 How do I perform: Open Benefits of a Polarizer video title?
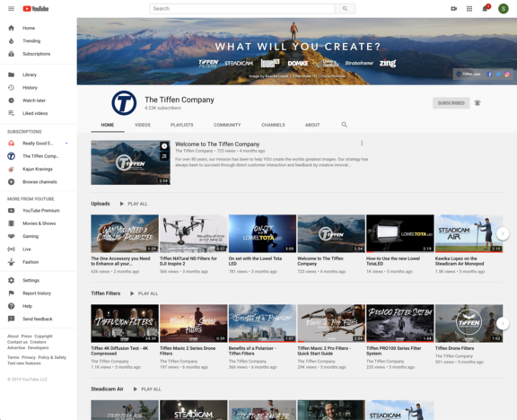tap(252, 351)
